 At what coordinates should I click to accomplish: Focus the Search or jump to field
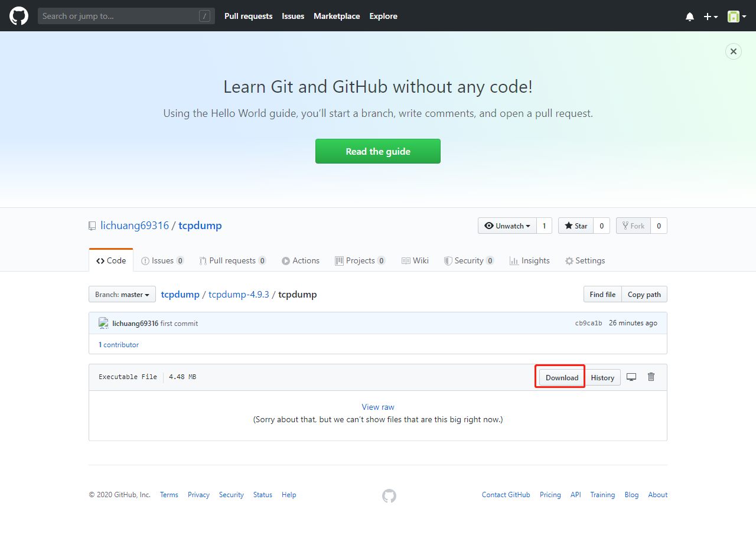pos(126,16)
